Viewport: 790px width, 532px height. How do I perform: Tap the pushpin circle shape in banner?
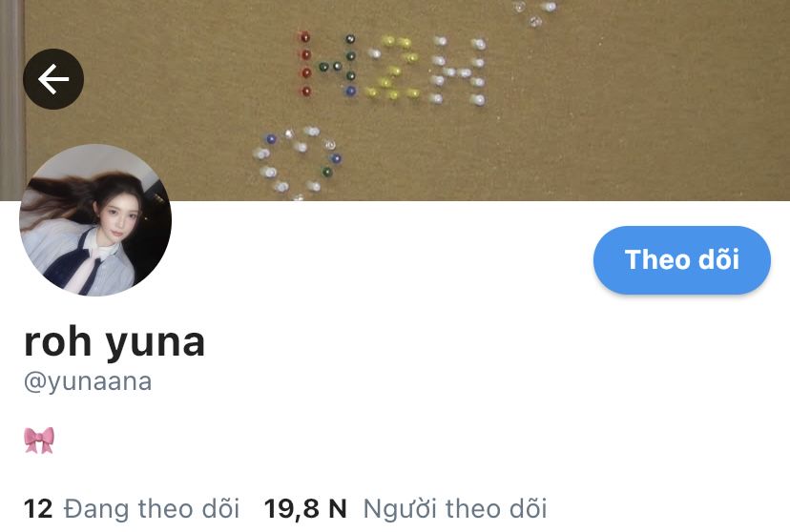point(298,162)
